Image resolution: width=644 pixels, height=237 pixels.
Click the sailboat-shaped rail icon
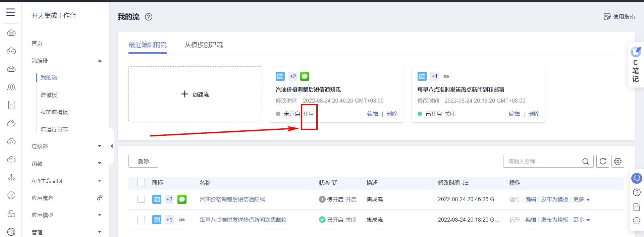[11, 177]
